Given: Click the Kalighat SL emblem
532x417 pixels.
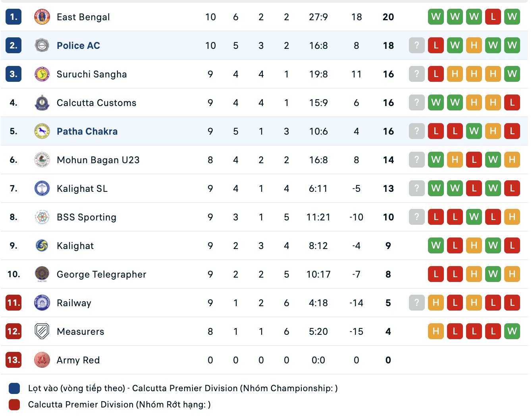Looking at the screenshot, I should (42, 189).
